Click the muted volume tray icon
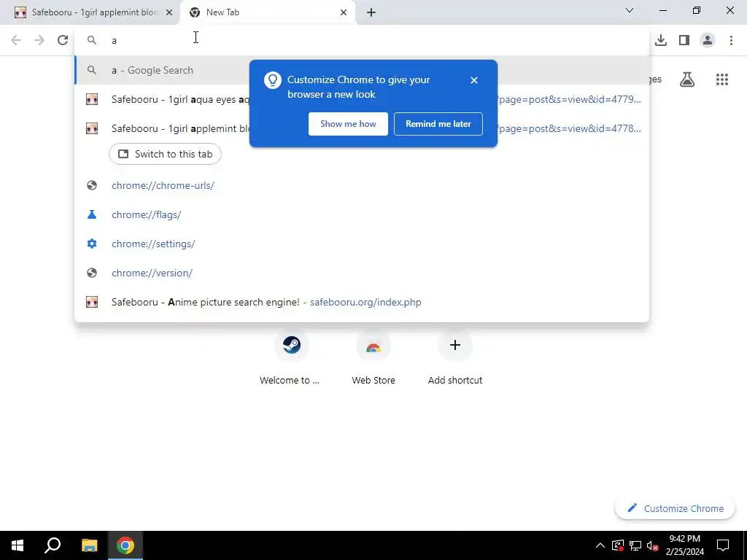This screenshot has width=747, height=560. pos(652,545)
